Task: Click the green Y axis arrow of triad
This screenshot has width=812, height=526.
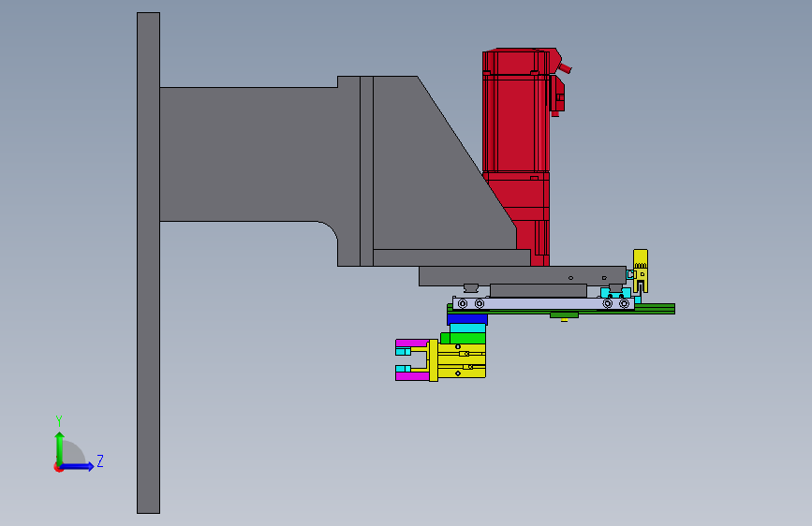Action: click(59, 447)
